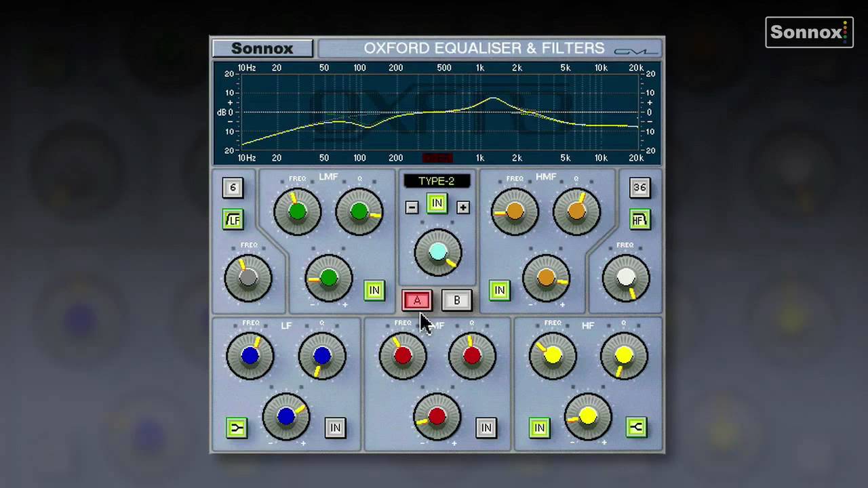Screen dimensions: 868x488
Task: Click the cyan master gain knob
Action: pos(438,252)
